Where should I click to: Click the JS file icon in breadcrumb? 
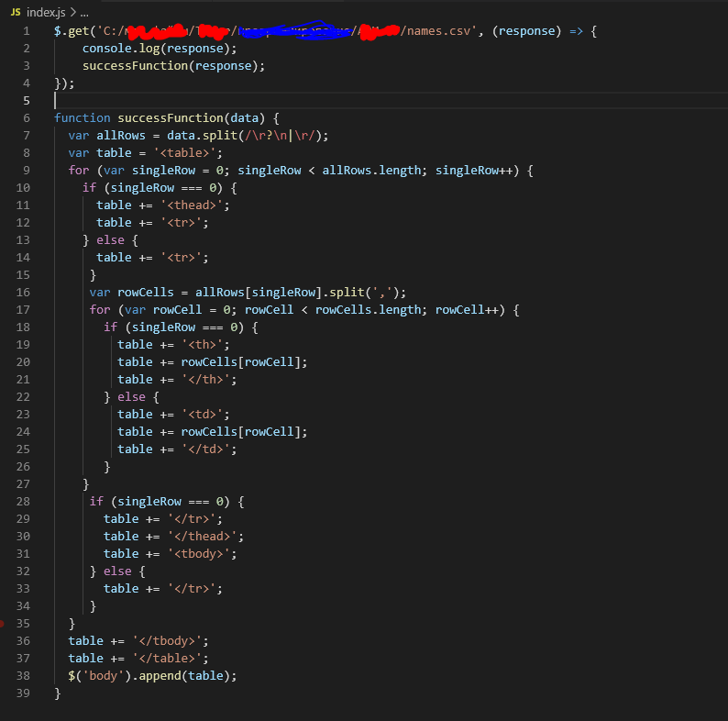(x=16, y=12)
